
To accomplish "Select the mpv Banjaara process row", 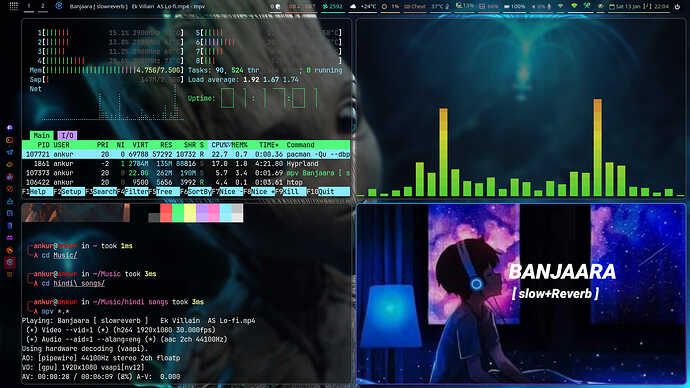I will click(x=186, y=173).
